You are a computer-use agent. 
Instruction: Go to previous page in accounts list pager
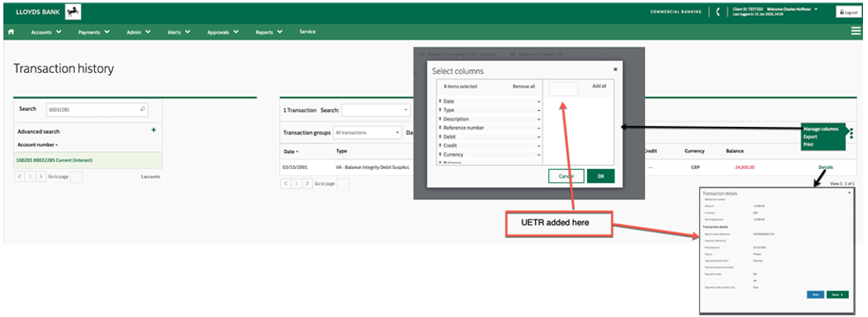pyautogui.click(x=20, y=177)
